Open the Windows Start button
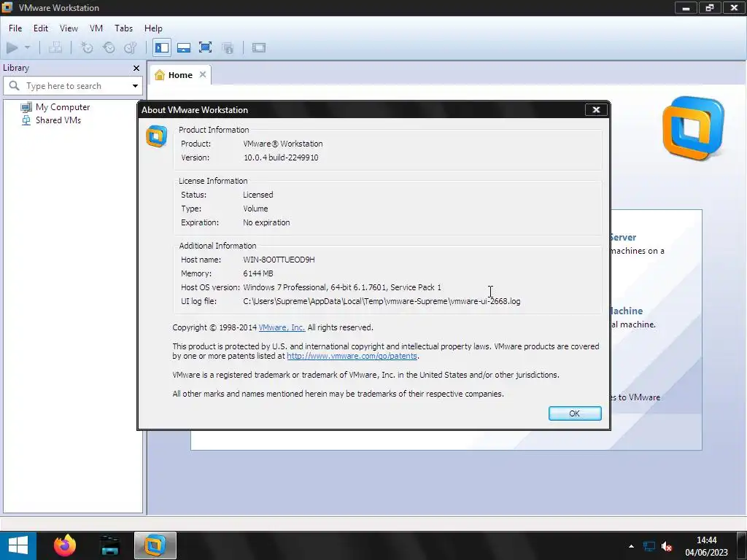This screenshot has width=747, height=560. [18, 545]
